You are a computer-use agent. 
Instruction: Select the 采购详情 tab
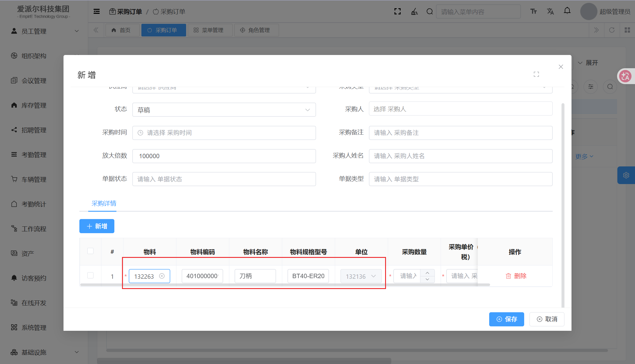[104, 203]
